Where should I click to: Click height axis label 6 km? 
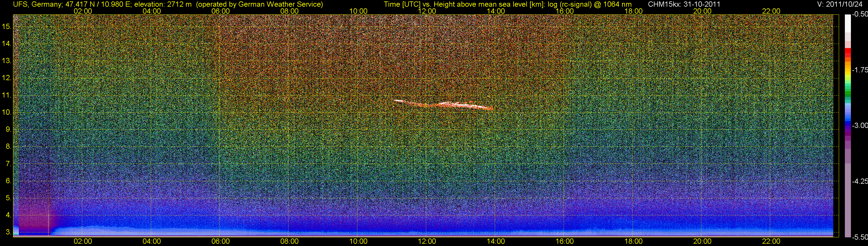point(8,181)
